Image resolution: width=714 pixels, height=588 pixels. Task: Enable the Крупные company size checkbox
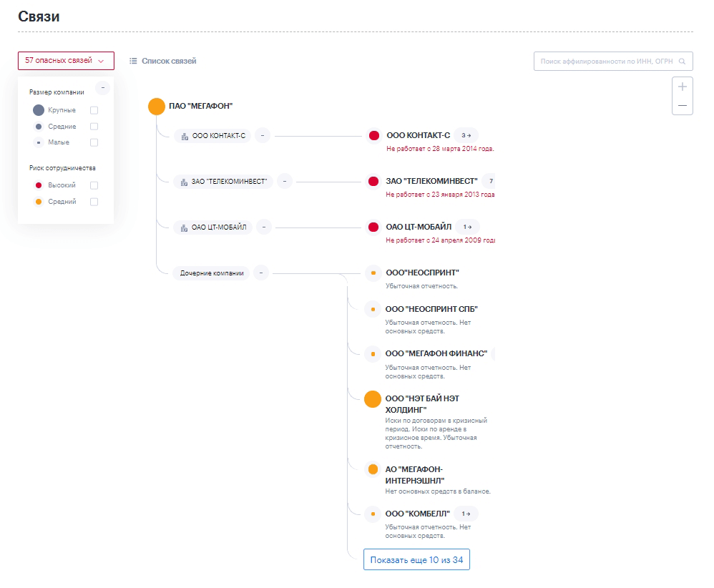(x=94, y=110)
